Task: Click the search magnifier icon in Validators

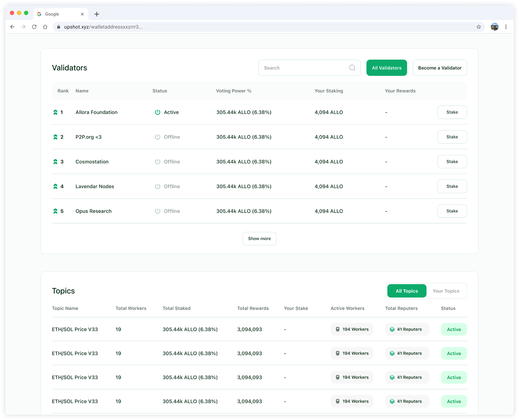Action: [352, 68]
